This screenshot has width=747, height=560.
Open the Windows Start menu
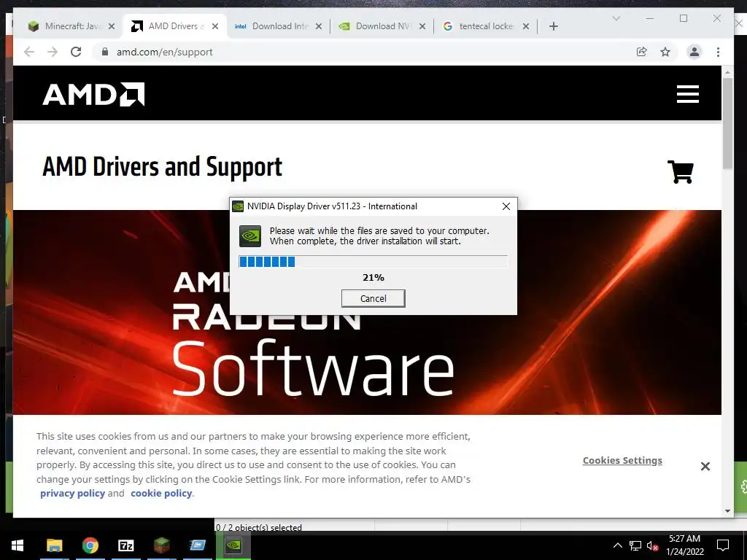(x=18, y=545)
